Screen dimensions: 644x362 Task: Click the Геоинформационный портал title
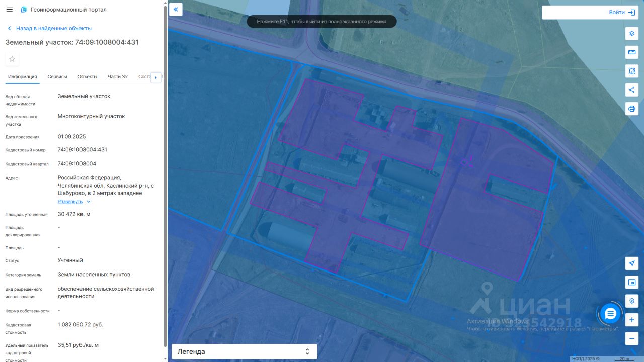coord(69,10)
